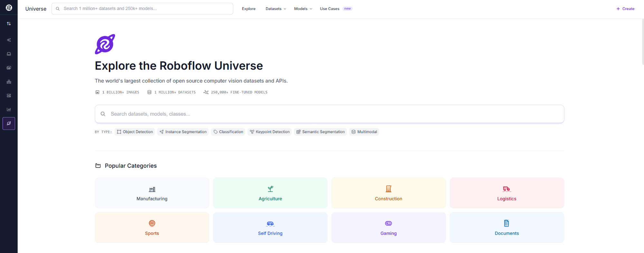Open the bar chart analytics icon in sidebar
Image resolution: width=644 pixels, height=253 pixels.
click(x=9, y=109)
